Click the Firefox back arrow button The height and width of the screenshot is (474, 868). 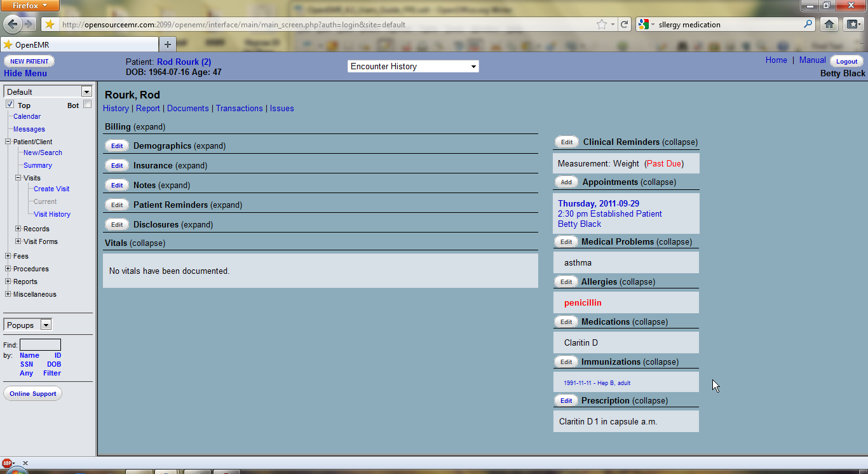13,24
